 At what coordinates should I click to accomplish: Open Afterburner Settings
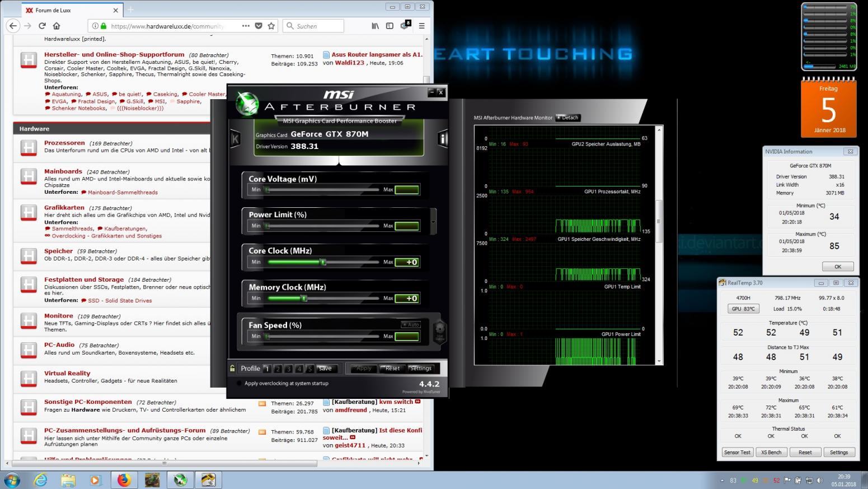click(x=420, y=369)
